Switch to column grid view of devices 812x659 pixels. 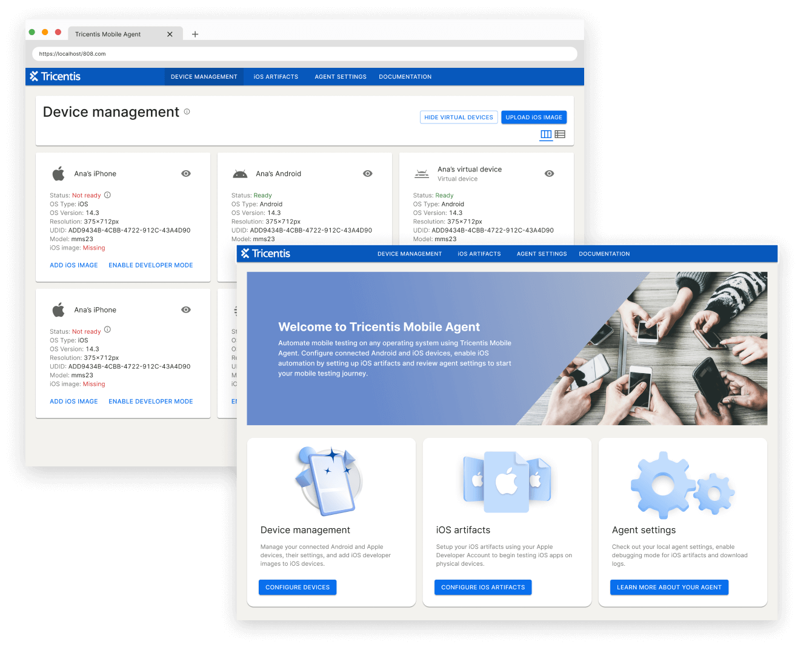545,134
